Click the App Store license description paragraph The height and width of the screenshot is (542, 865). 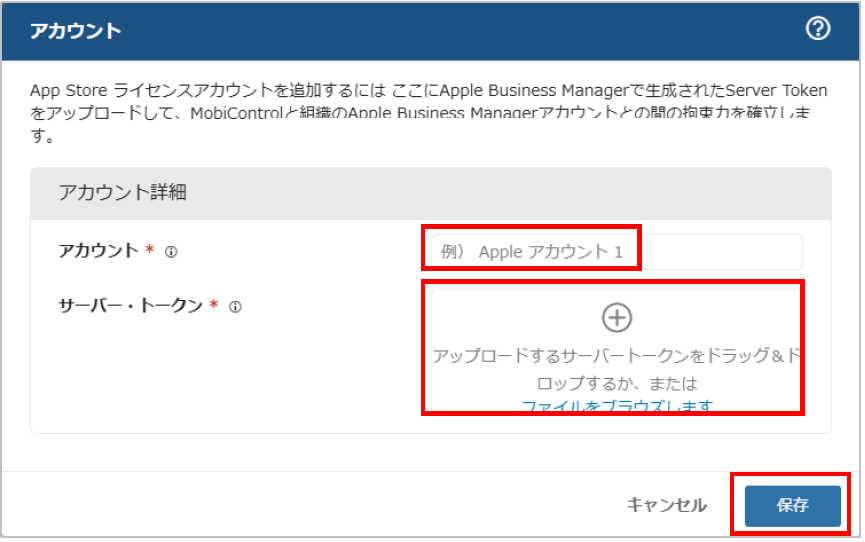(x=428, y=112)
